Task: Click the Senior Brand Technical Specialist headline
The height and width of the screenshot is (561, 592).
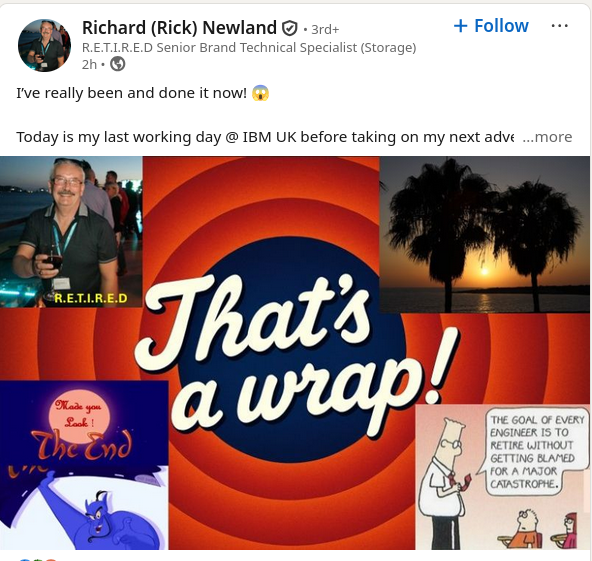Action: [249, 48]
